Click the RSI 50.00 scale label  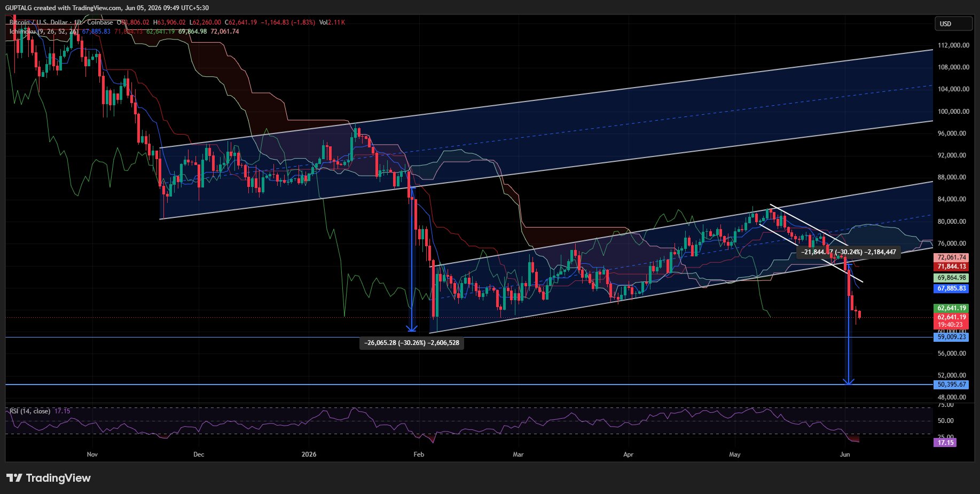[945, 421]
